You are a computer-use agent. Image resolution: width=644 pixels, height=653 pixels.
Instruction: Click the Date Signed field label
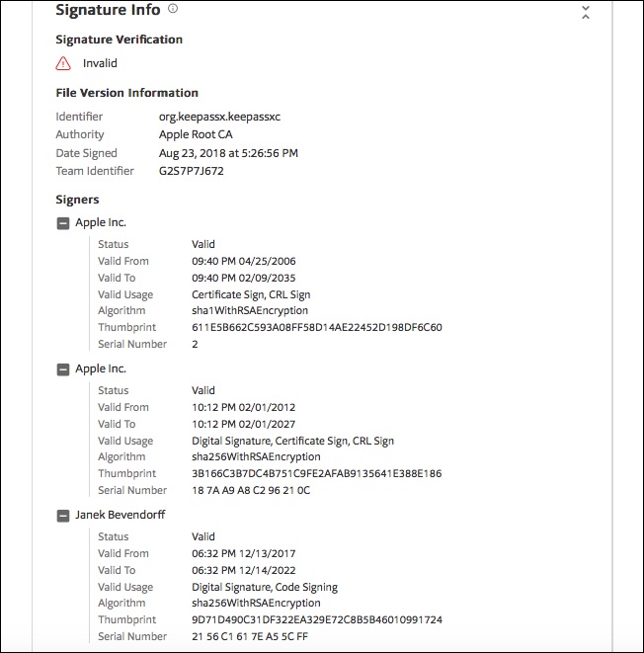click(x=87, y=153)
